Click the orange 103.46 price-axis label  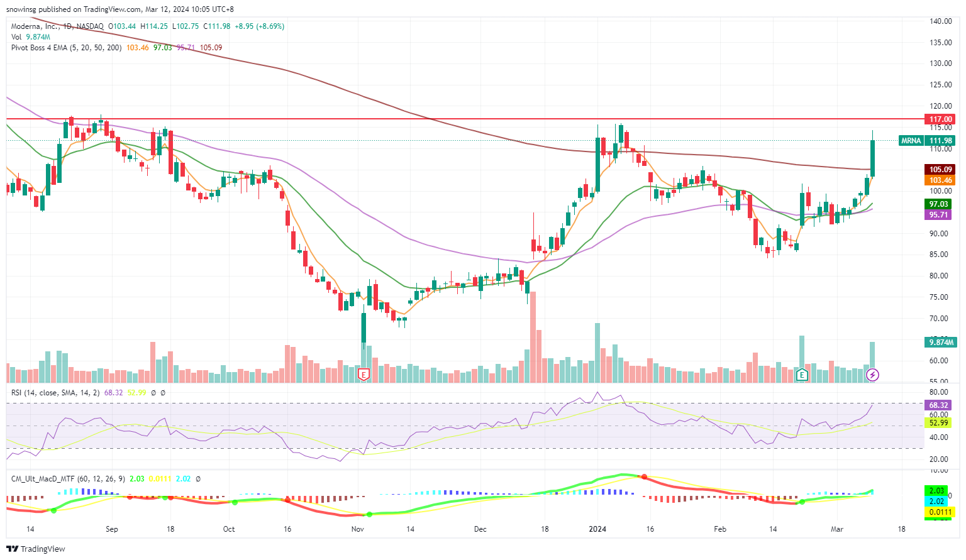941,180
